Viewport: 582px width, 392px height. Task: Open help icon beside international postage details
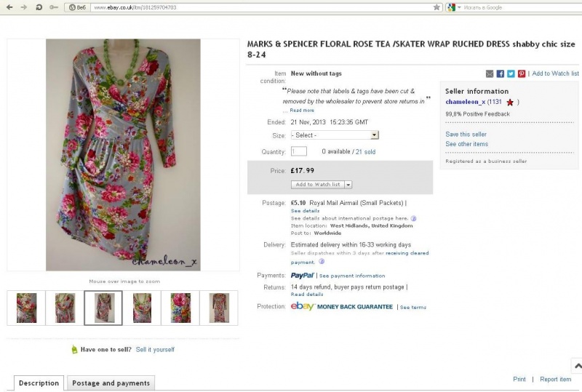point(413,218)
